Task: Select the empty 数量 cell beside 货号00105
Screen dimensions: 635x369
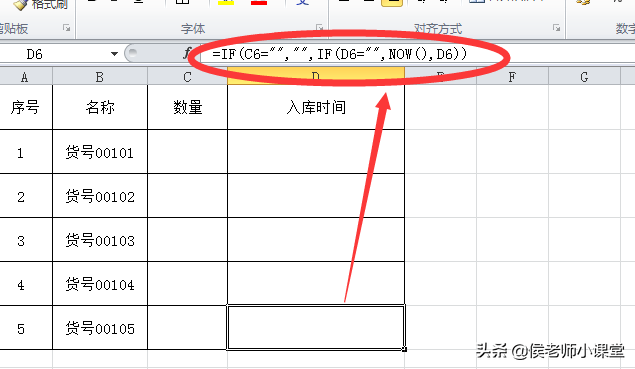Action: [x=188, y=328]
